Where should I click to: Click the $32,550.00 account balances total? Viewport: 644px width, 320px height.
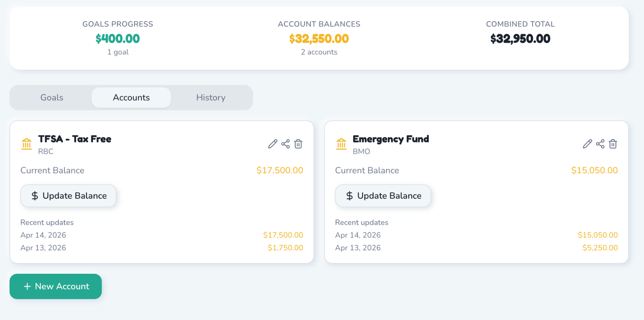pos(319,39)
